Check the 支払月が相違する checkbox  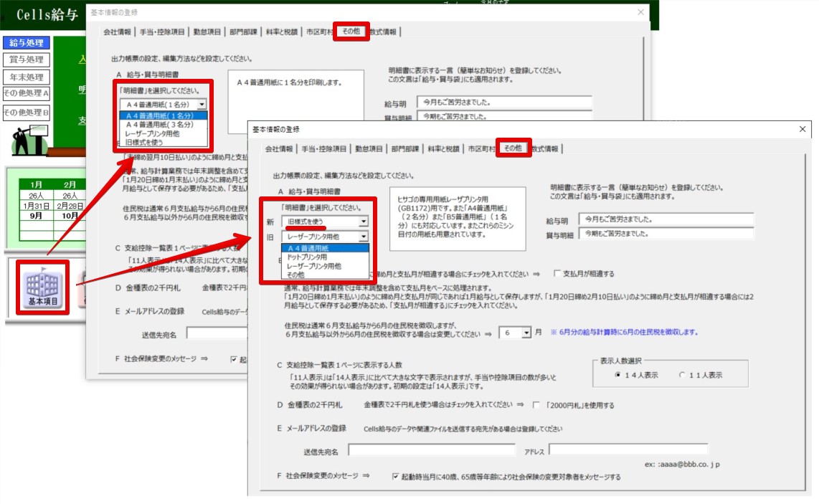557,274
